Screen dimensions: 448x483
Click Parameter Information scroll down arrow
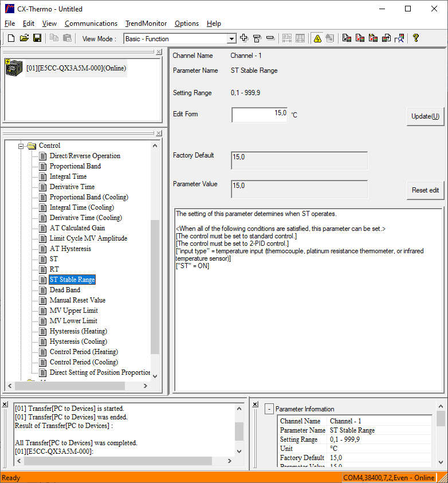click(x=441, y=462)
